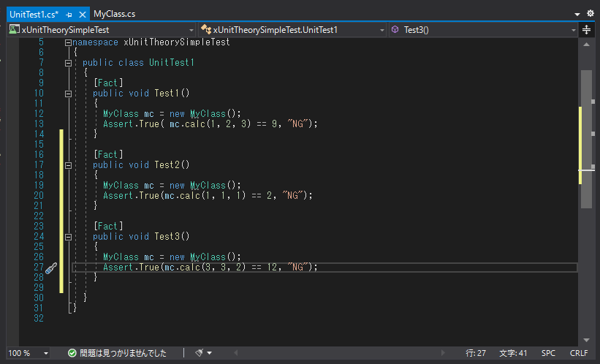Click 'mc.calc(3, 3, 2)' call on line 27
The width and height of the screenshot is (600, 364).
pos(205,268)
